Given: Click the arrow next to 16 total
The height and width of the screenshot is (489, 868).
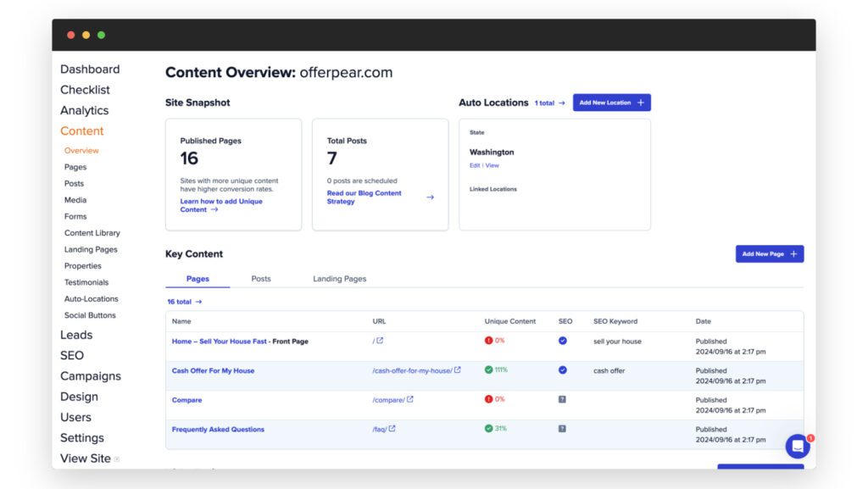Looking at the screenshot, I should click(x=198, y=302).
